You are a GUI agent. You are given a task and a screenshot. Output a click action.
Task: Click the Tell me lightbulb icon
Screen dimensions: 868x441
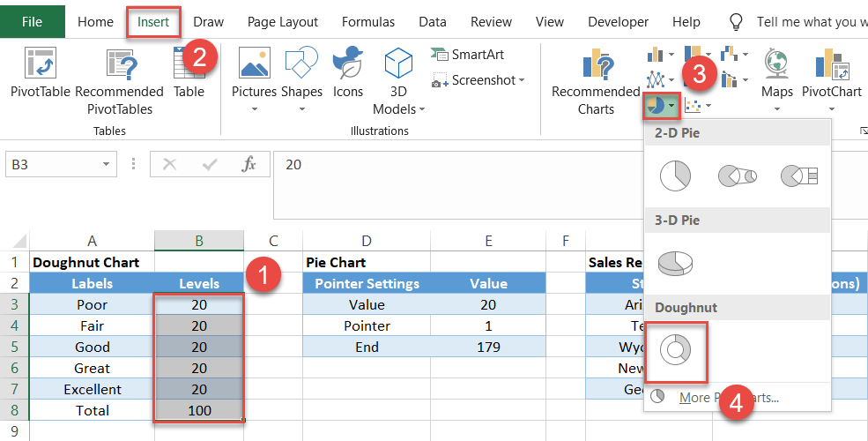(x=736, y=21)
